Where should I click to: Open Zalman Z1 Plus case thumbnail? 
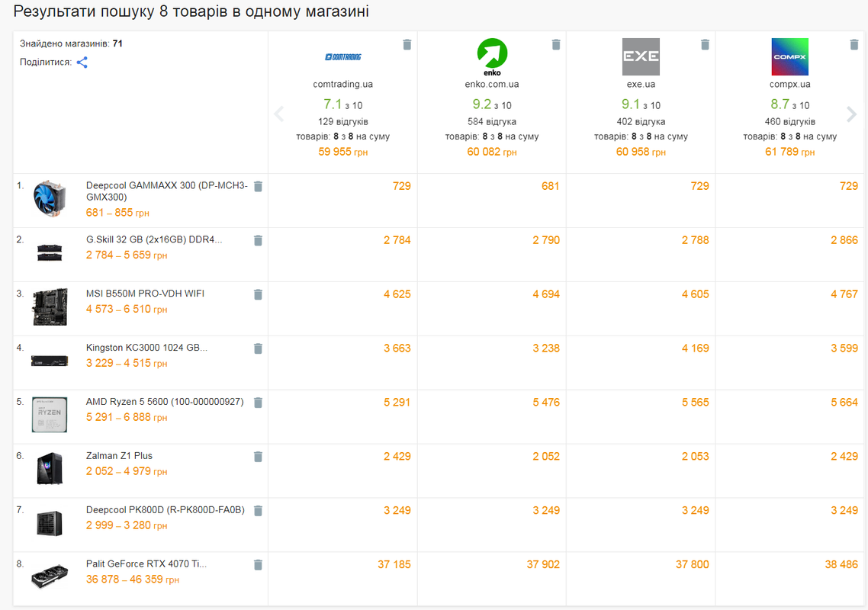(x=50, y=468)
